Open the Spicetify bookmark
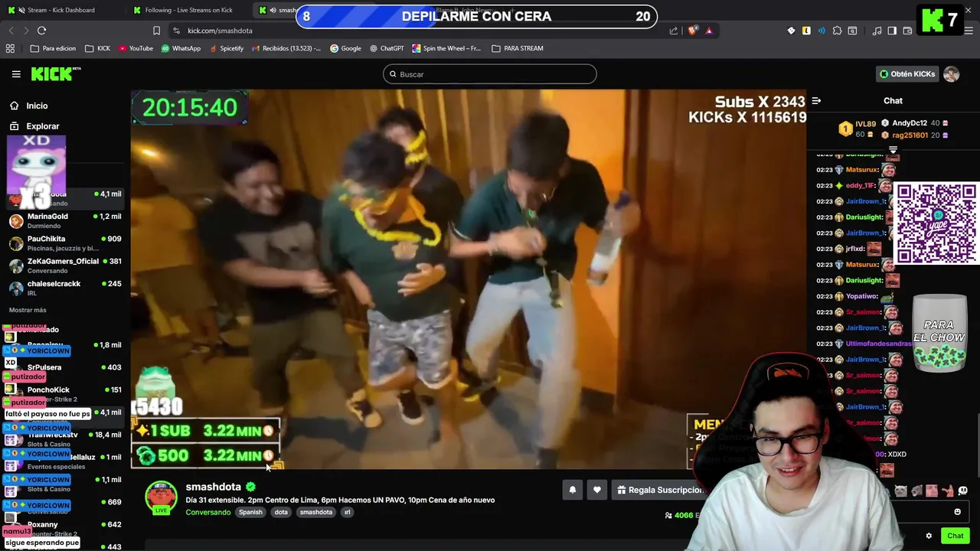This screenshot has height=551, width=980. coord(226,48)
